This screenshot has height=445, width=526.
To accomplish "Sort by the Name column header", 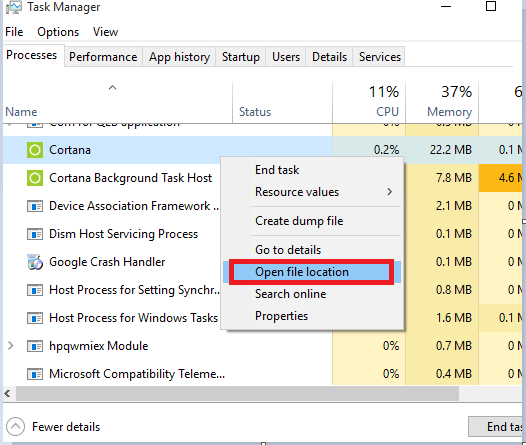I will [x=117, y=103].
